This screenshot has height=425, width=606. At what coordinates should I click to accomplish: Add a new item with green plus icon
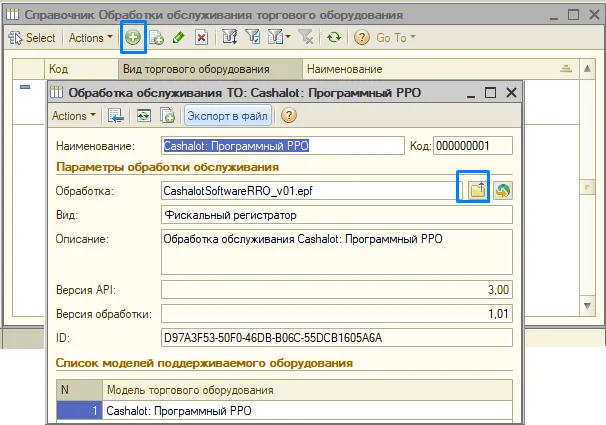(x=133, y=37)
